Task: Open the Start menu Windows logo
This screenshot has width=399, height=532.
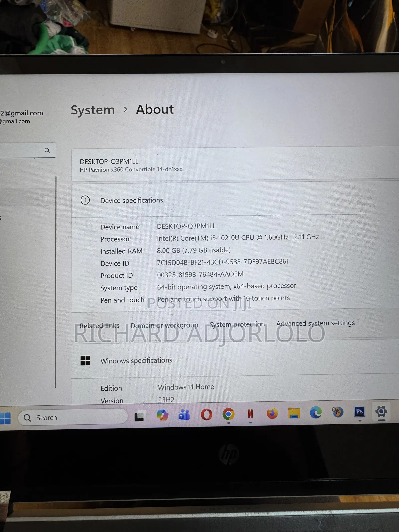Action: (5, 418)
